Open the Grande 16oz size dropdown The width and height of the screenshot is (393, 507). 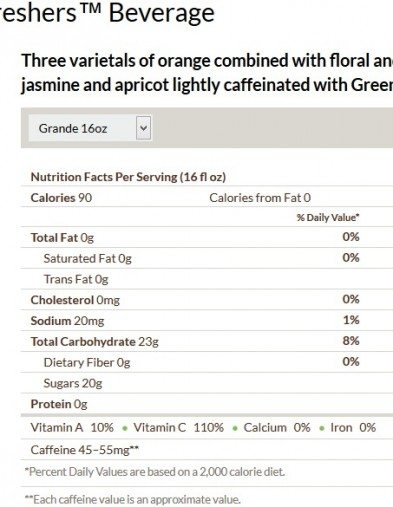[x=90, y=128]
